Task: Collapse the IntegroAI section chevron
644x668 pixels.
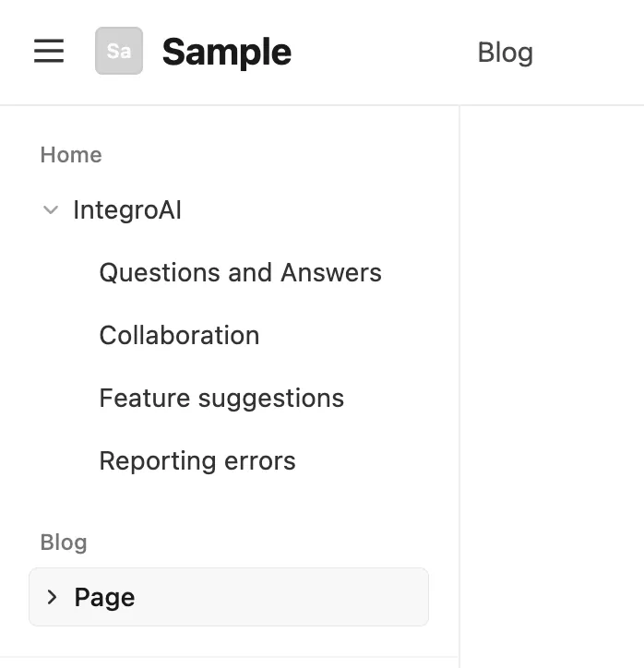Action: [x=51, y=210]
